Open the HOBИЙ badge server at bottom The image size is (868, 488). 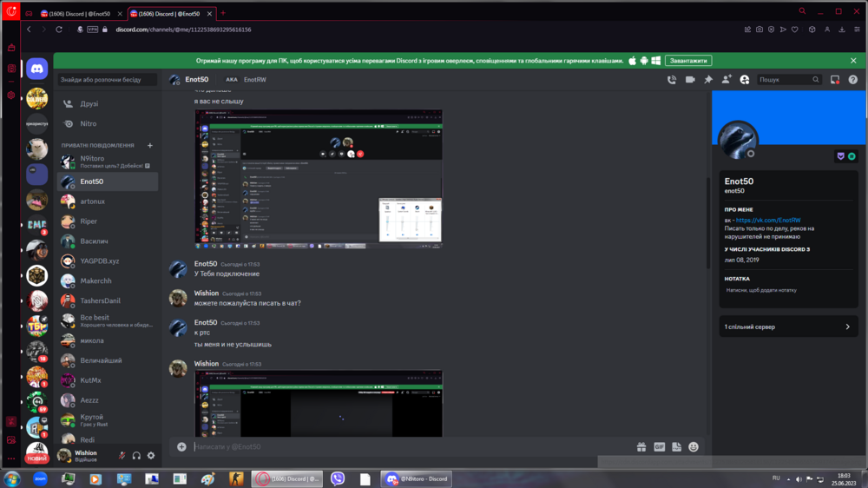37,452
